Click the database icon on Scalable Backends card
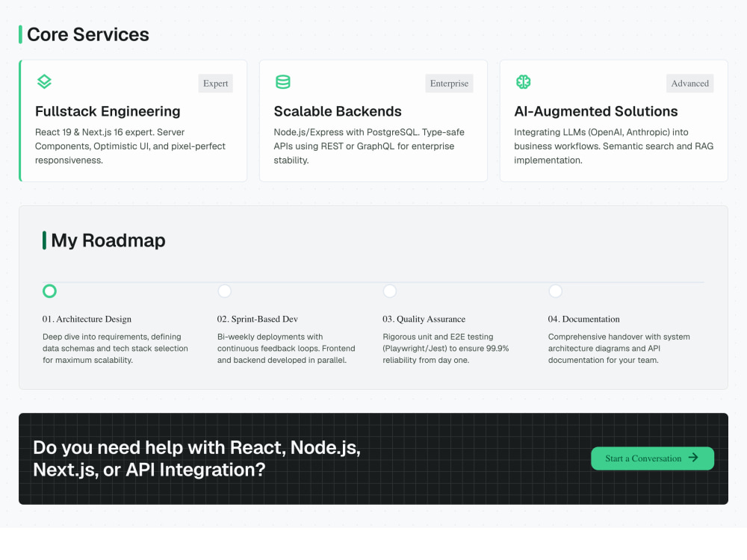 (283, 82)
